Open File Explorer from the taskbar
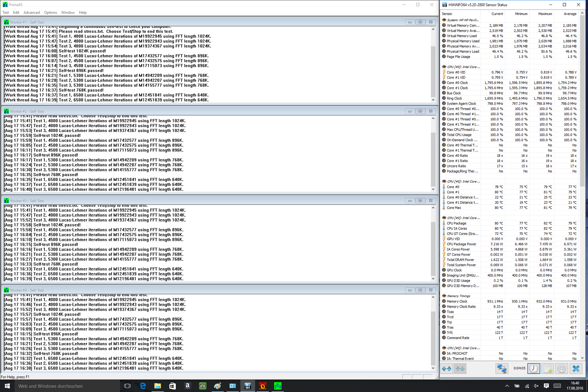The image size is (588, 392). 157,386
